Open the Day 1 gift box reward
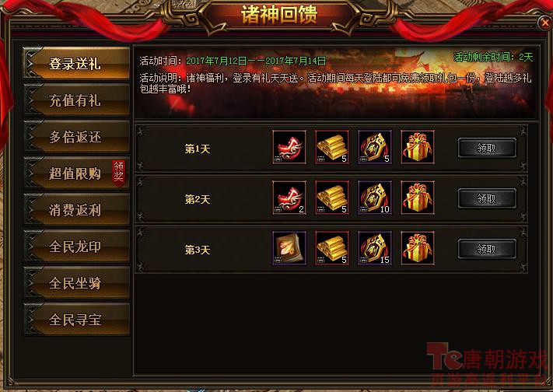Image resolution: width=553 pixels, height=392 pixels. [x=418, y=147]
